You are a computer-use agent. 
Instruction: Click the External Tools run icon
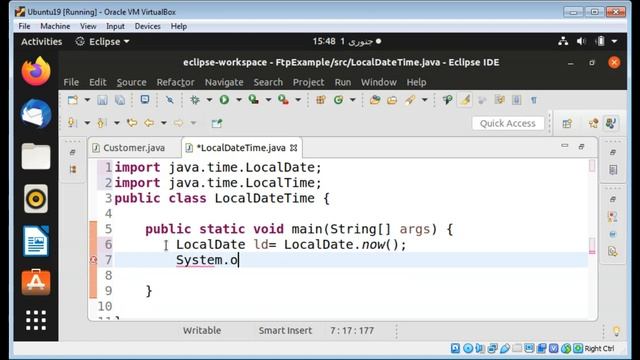coord(283,100)
